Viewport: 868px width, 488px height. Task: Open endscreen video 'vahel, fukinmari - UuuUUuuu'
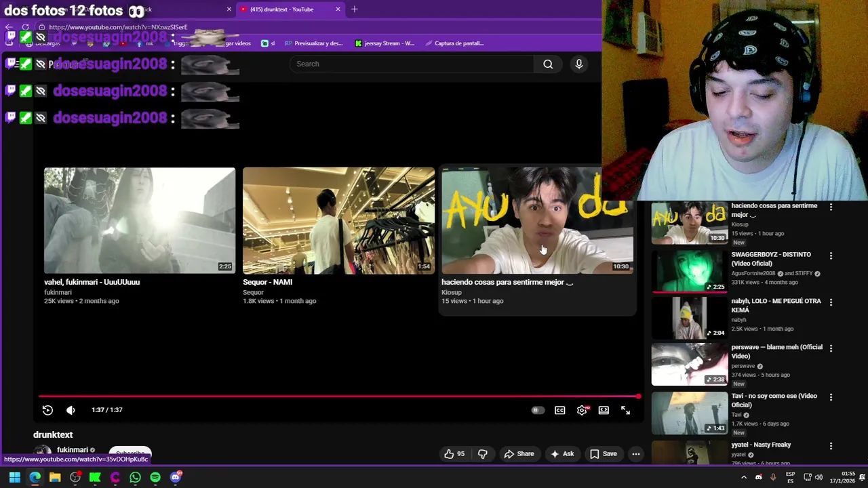[x=140, y=220]
